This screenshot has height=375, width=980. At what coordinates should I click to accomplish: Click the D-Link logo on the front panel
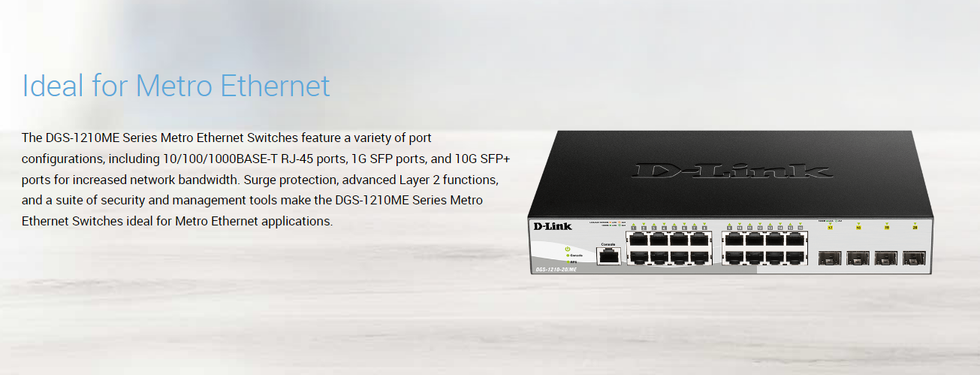553,226
